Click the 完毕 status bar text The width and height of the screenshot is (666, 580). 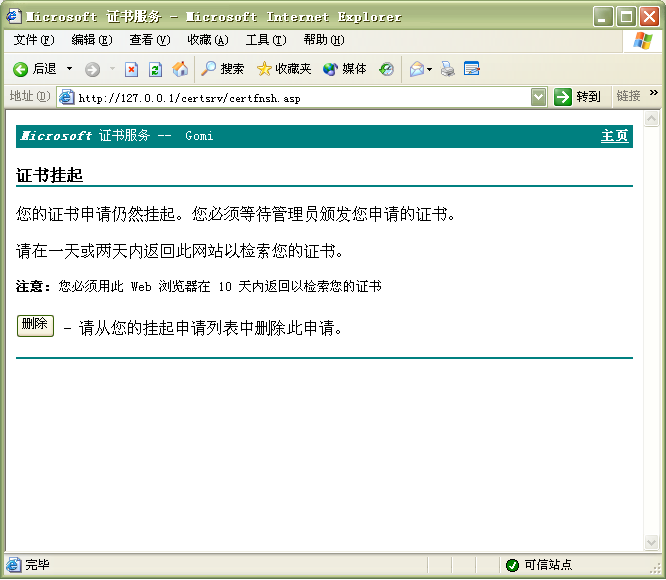pos(37,565)
